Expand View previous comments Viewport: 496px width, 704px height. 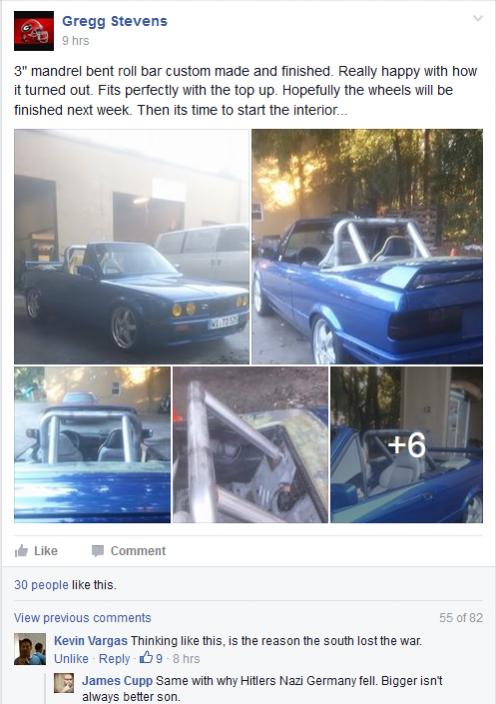coord(83,618)
